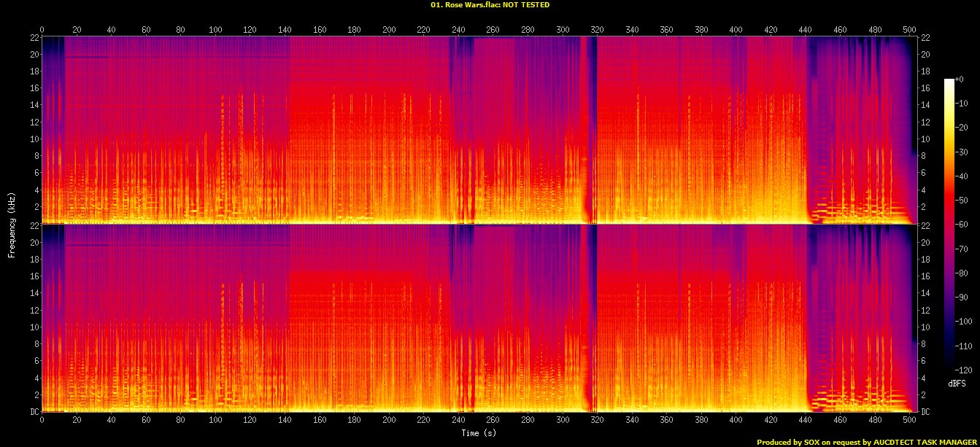The width and height of the screenshot is (980, 447).
Task: Click the '-40' value on the color scale
Action: click(x=960, y=176)
